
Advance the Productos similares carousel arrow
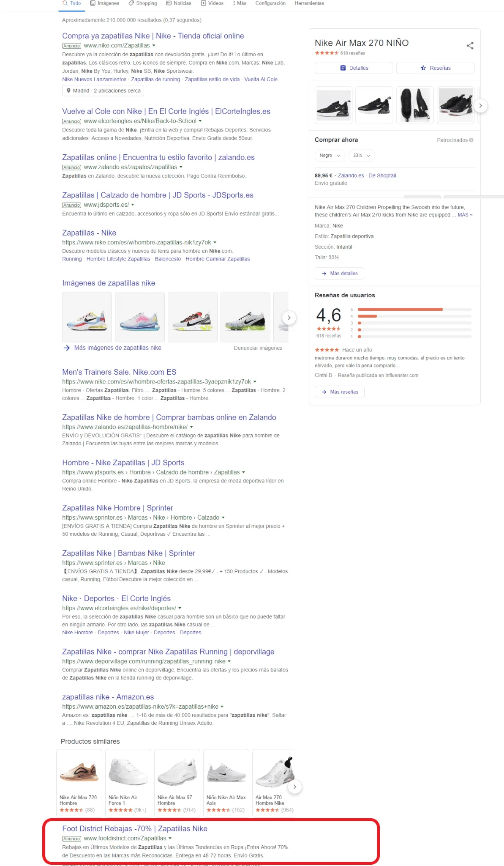[294, 787]
